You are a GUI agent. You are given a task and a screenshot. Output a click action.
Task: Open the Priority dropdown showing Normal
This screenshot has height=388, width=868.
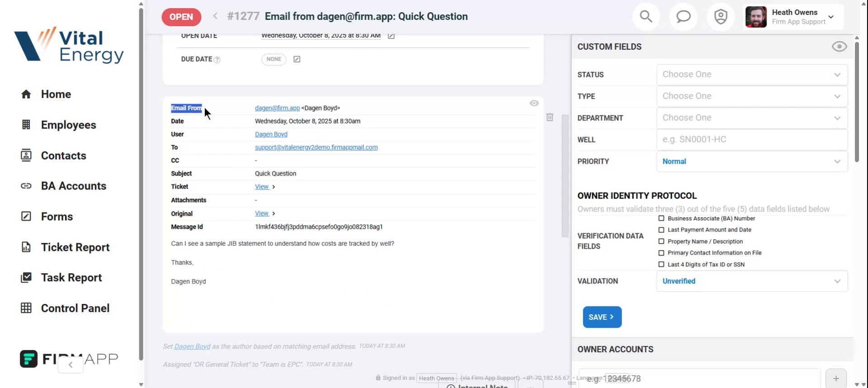(x=752, y=161)
